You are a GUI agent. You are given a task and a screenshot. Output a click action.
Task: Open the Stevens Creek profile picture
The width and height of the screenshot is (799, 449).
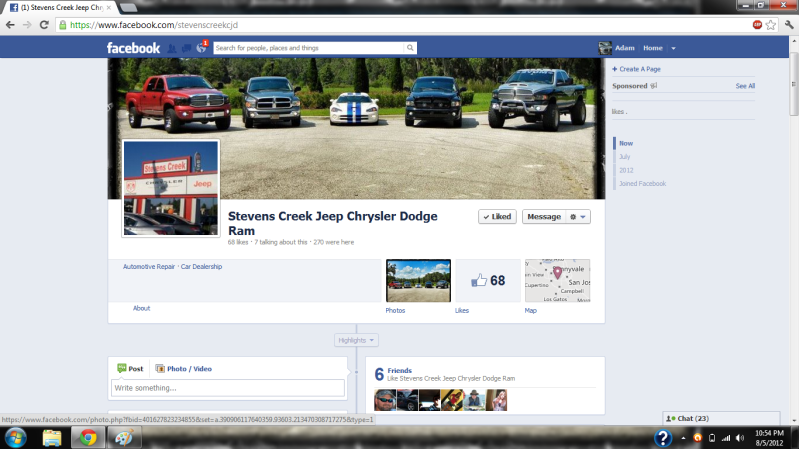(x=171, y=188)
